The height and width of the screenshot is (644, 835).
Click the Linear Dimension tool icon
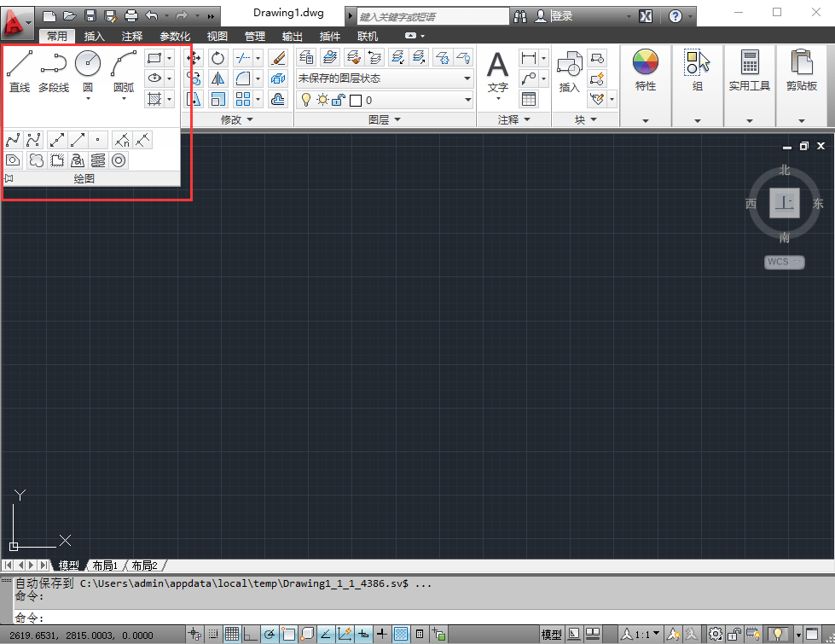529,57
